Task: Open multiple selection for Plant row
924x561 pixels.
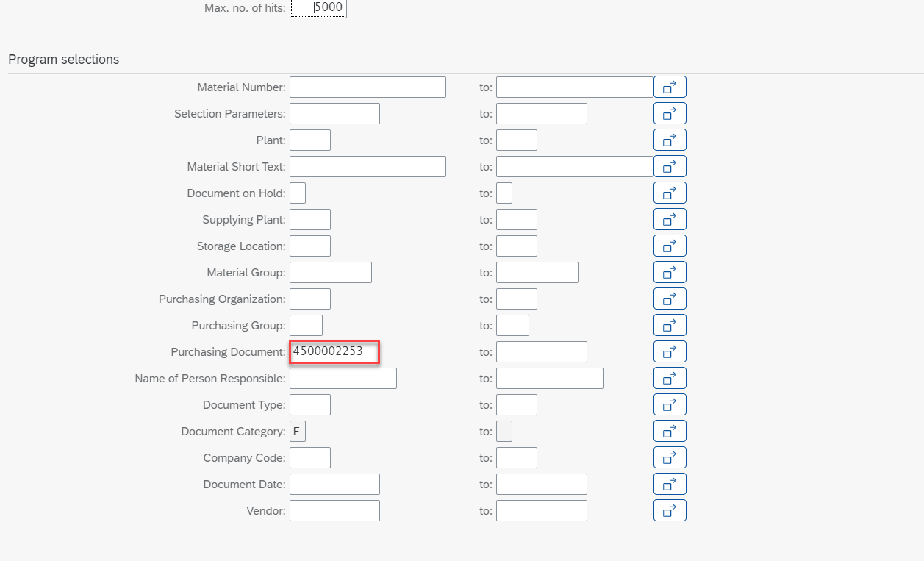Action: tap(670, 140)
